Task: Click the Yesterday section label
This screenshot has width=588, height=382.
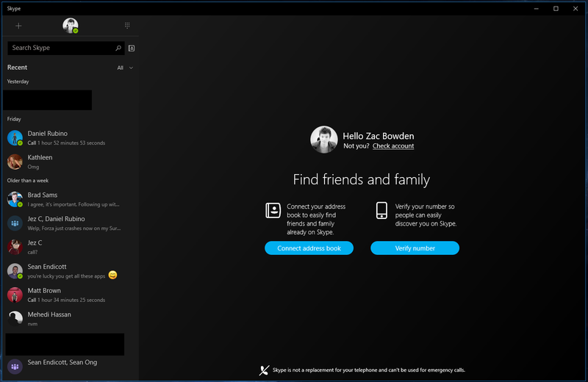Action: point(18,82)
